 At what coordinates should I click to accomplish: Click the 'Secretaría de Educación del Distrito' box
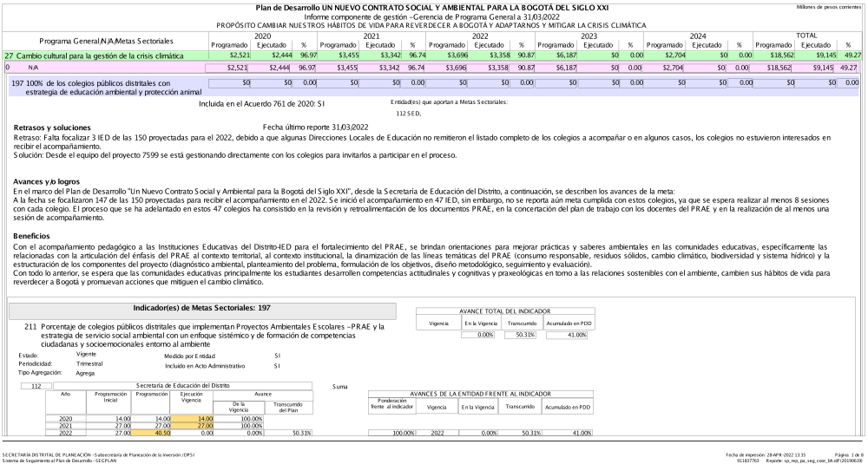tap(183, 385)
